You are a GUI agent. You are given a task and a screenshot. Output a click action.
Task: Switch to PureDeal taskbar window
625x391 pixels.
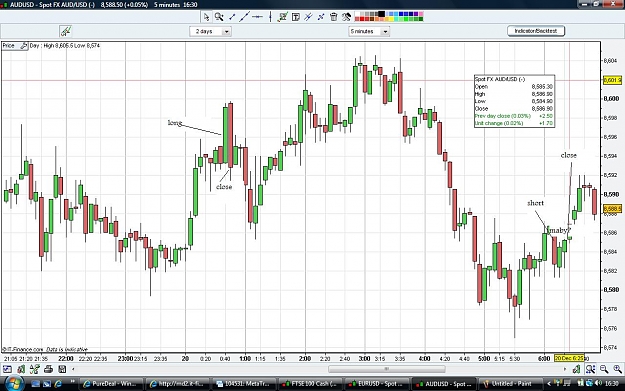coord(111,384)
